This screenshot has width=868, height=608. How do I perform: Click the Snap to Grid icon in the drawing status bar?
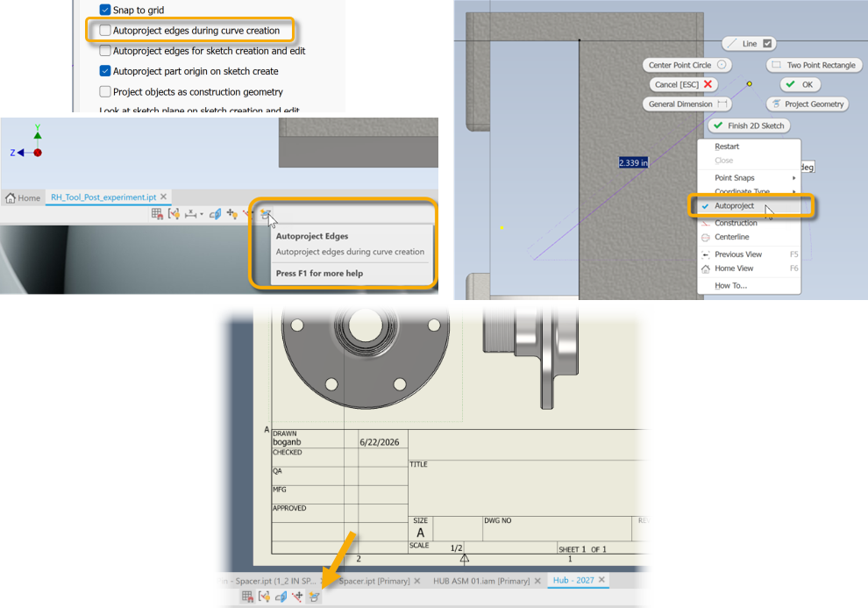[247, 597]
